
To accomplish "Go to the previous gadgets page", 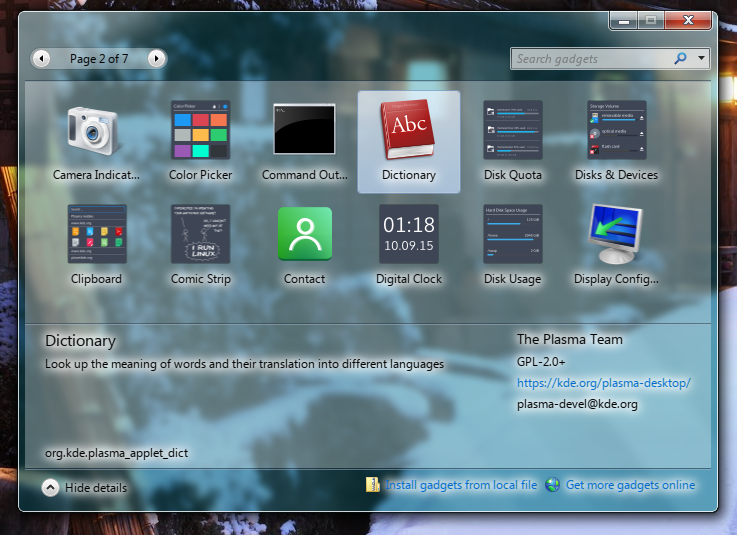I will pyautogui.click(x=41, y=59).
